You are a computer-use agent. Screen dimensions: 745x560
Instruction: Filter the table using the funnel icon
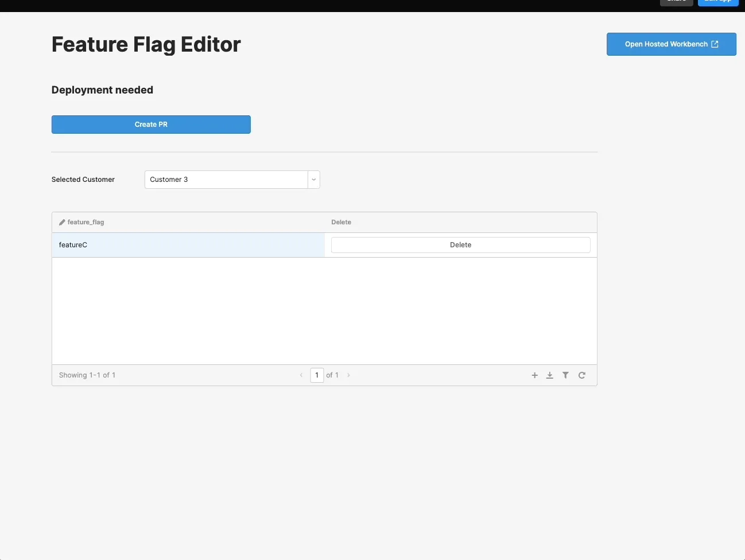(565, 375)
